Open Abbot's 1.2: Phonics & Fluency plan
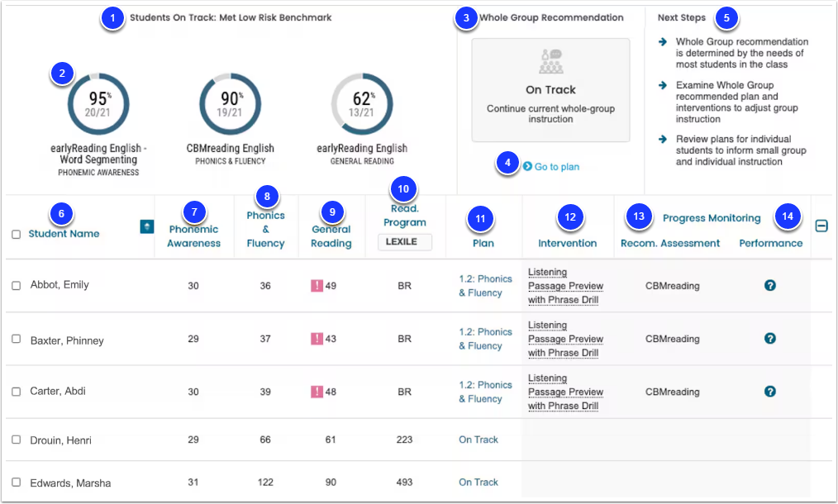The height and width of the screenshot is (504, 838). 485,285
